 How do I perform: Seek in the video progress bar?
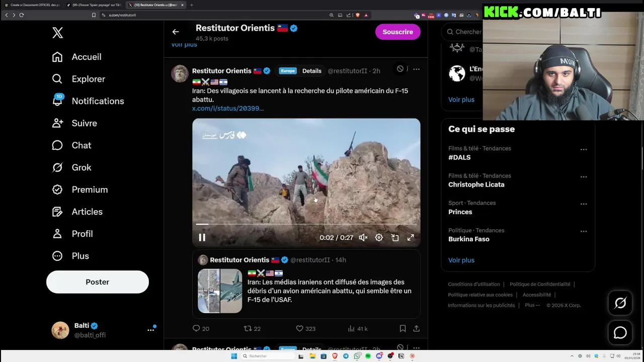(306, 224)
